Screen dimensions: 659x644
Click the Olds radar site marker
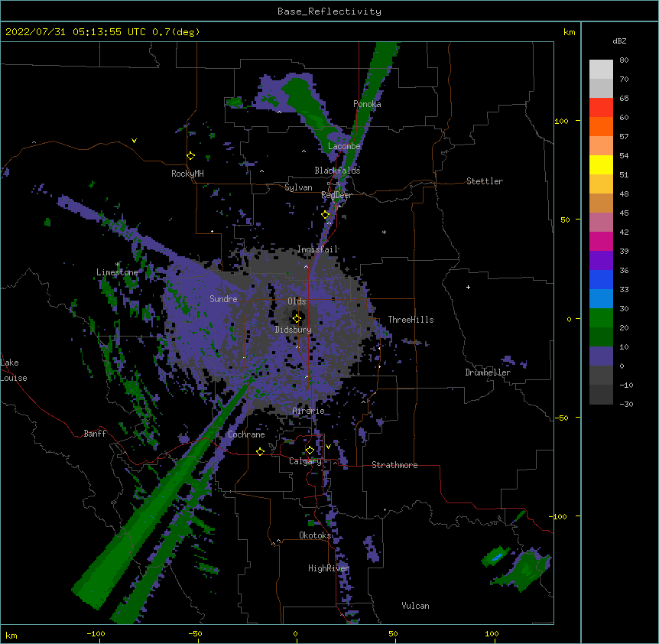[x=297, y=319]
